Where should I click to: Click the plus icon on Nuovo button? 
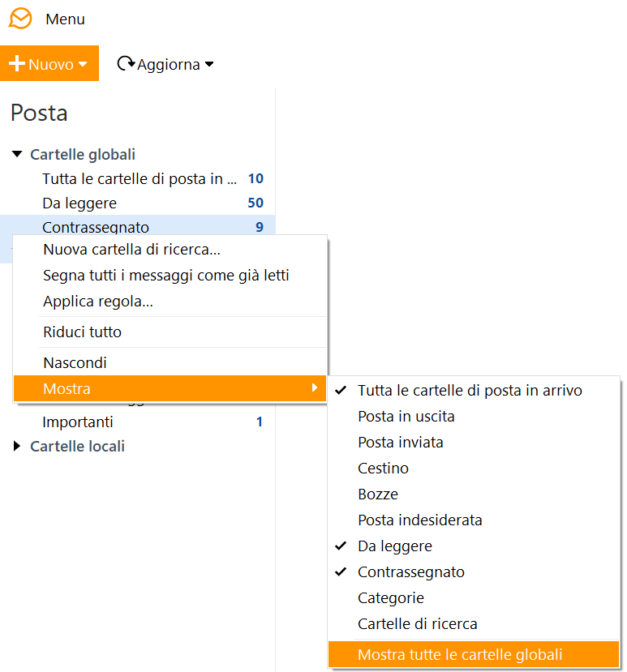pos(17,63)
